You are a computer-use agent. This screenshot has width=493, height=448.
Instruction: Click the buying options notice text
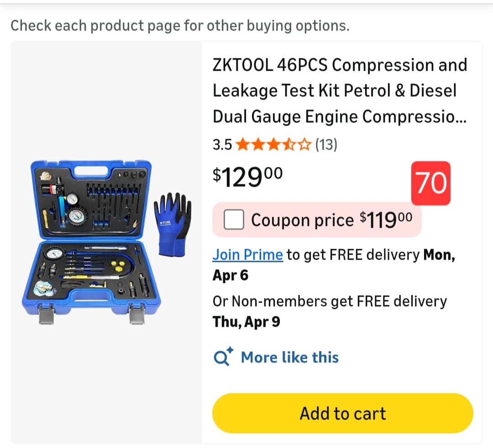click(180, 26)
